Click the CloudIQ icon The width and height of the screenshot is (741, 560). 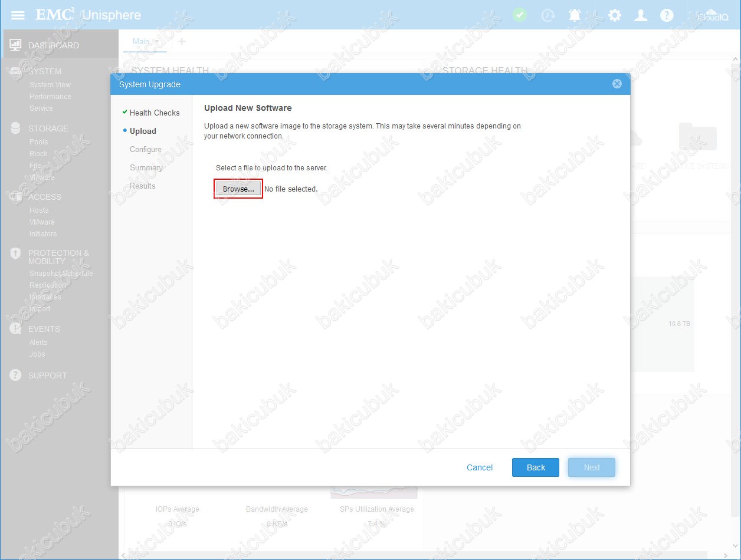pos(713,15)
